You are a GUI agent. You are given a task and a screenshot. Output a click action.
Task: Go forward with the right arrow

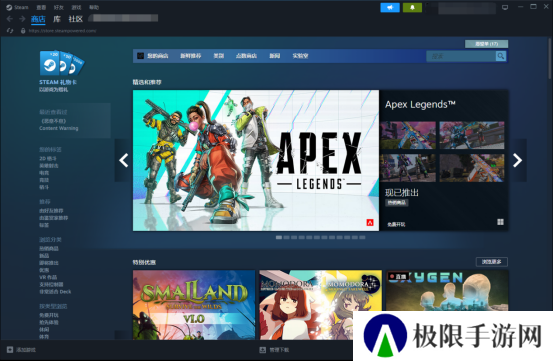pyautogui.click(x=22, y=19)
